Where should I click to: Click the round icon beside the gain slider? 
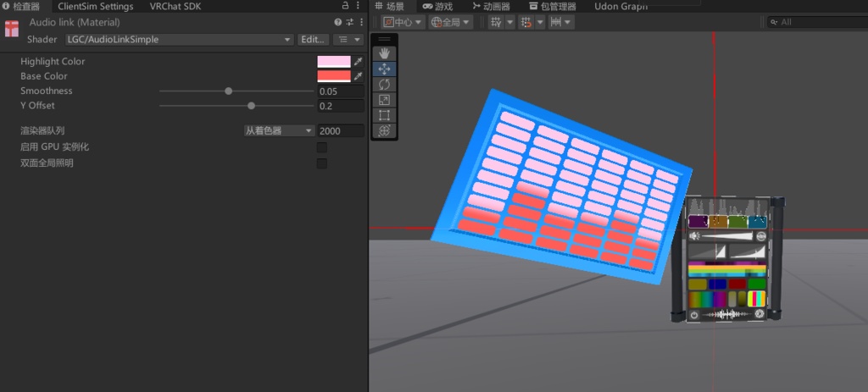pyautogui.click(x=761, y=236)
